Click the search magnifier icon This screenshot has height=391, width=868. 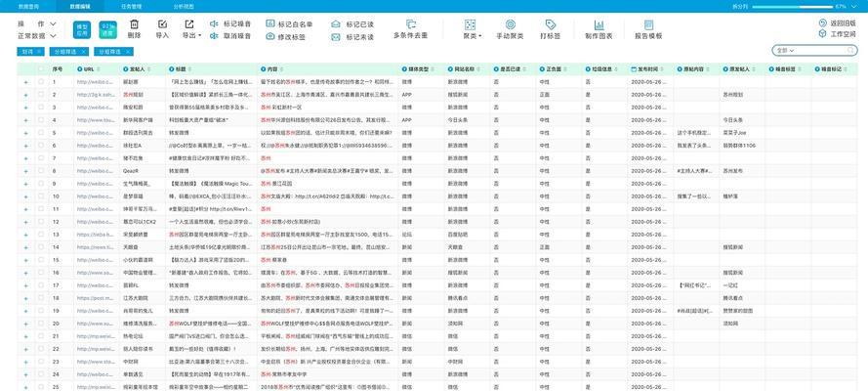849,51
